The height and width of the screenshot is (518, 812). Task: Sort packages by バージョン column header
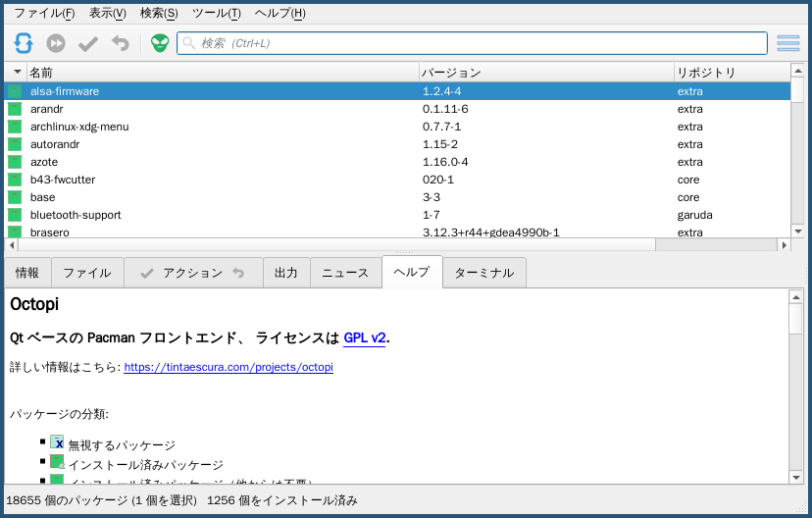click(x=546, y=73)
